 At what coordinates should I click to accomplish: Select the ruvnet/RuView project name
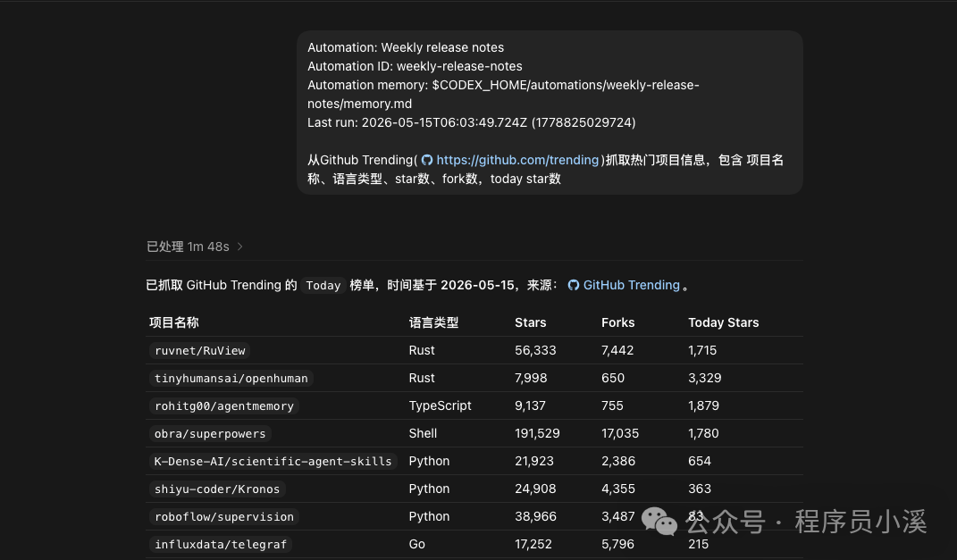[199, 351]
